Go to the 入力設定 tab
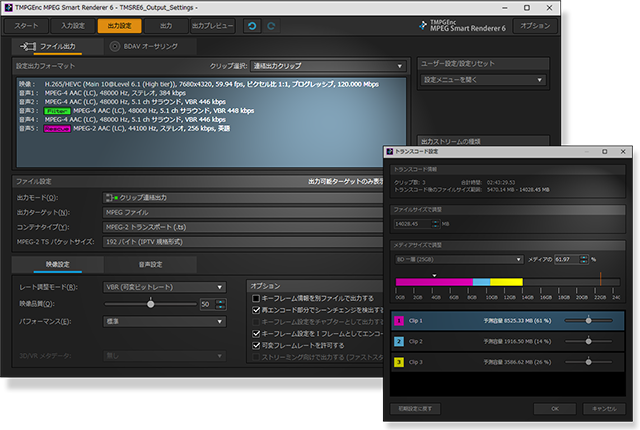The image size is (640, 430). tap(73, 26)
